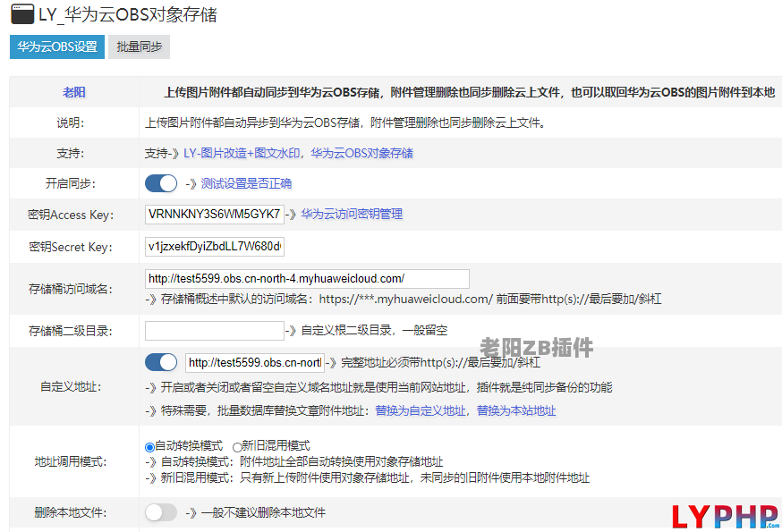Image resolution: width=782 pixels, height=532 pixels.
Task: Open the 老阳 author link
Action: [73, 92]
